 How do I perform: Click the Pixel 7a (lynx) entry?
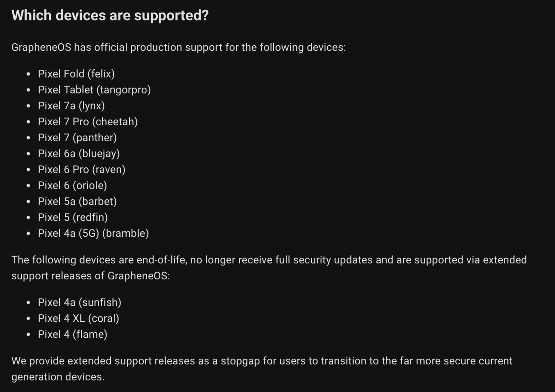(71, 106)
